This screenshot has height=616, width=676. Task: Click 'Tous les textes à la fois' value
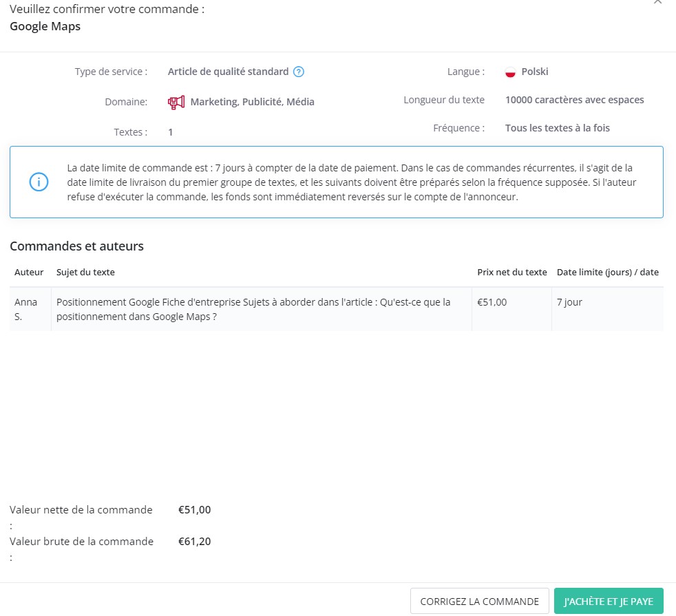coord(557,128)
